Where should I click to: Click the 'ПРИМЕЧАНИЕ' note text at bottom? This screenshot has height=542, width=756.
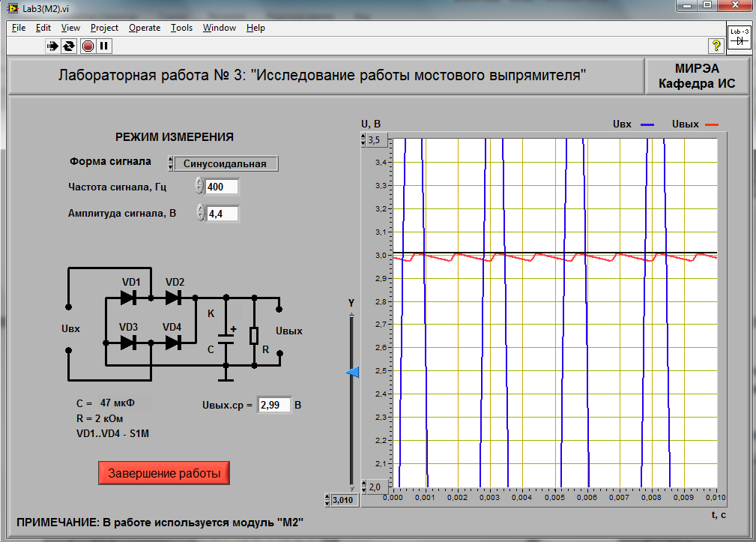[x=160, y=523]
